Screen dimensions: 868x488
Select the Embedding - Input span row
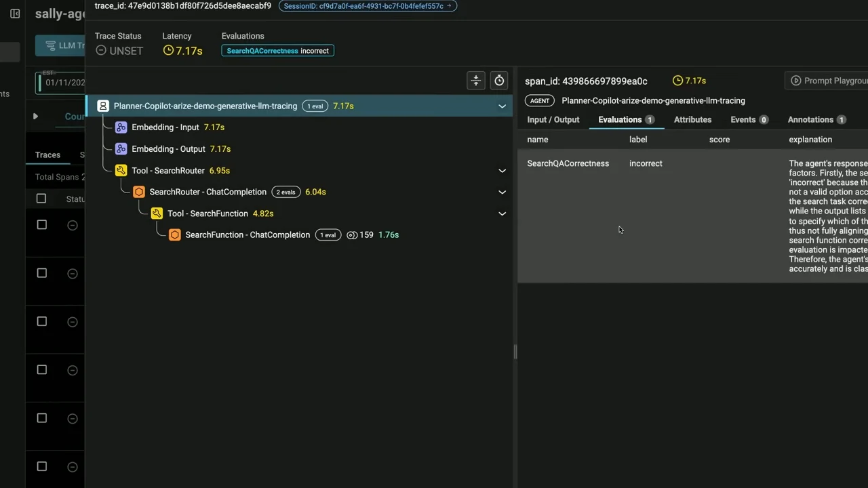click(x=298, y=127)
